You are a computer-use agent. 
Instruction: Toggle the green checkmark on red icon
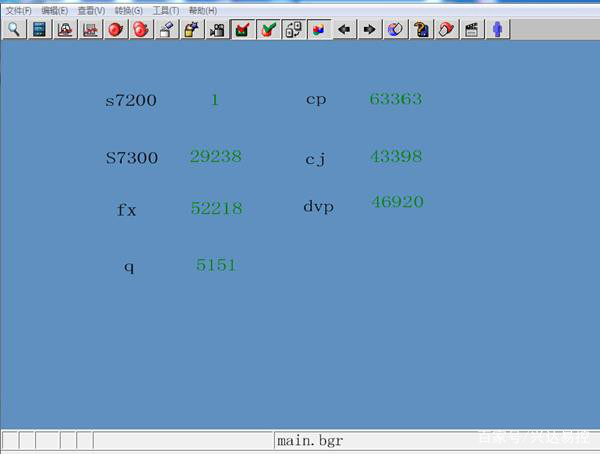[x=268, y=29]
